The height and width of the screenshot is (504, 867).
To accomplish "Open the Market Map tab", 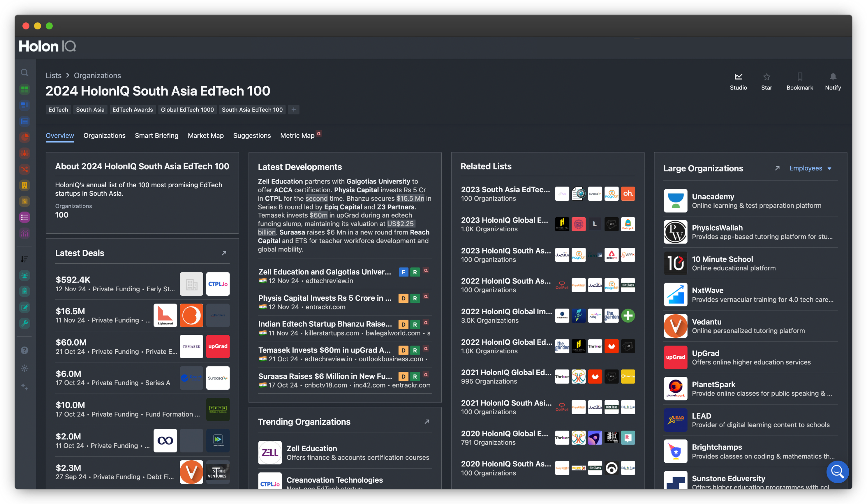I will [206, 135].
